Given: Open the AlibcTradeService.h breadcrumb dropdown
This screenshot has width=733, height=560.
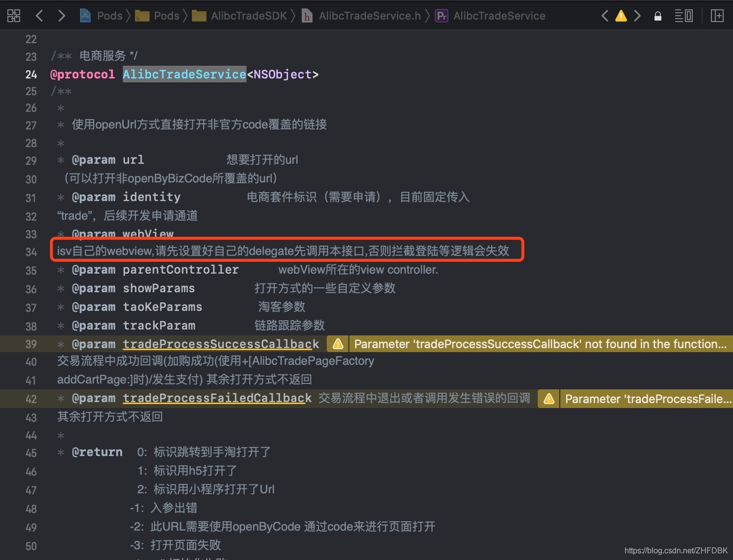Looking at the screenshot, I should (370, 15).
